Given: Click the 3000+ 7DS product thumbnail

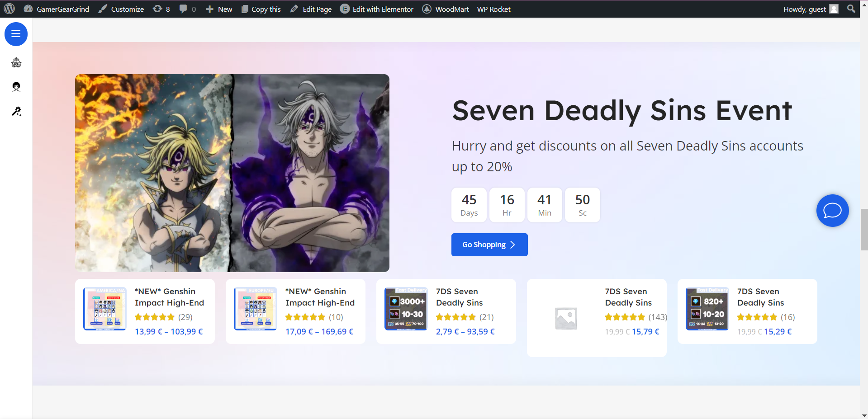Looking at the screenshot, I should (406, 309).
